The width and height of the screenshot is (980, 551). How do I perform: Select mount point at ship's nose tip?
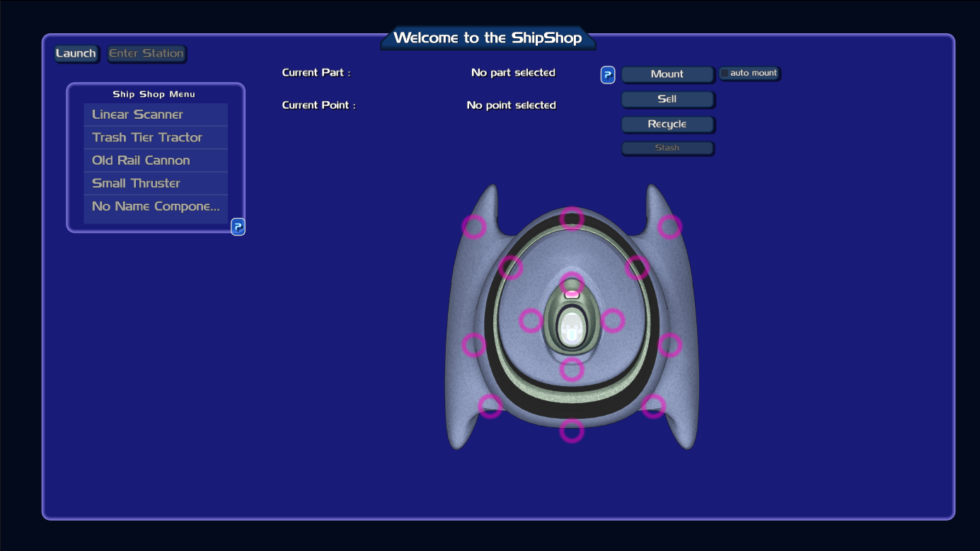572,219
